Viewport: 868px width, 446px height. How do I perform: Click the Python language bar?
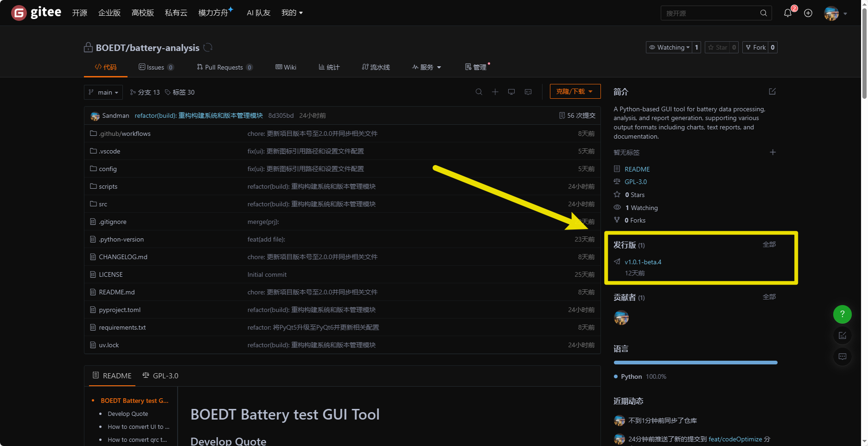[696, 363]
